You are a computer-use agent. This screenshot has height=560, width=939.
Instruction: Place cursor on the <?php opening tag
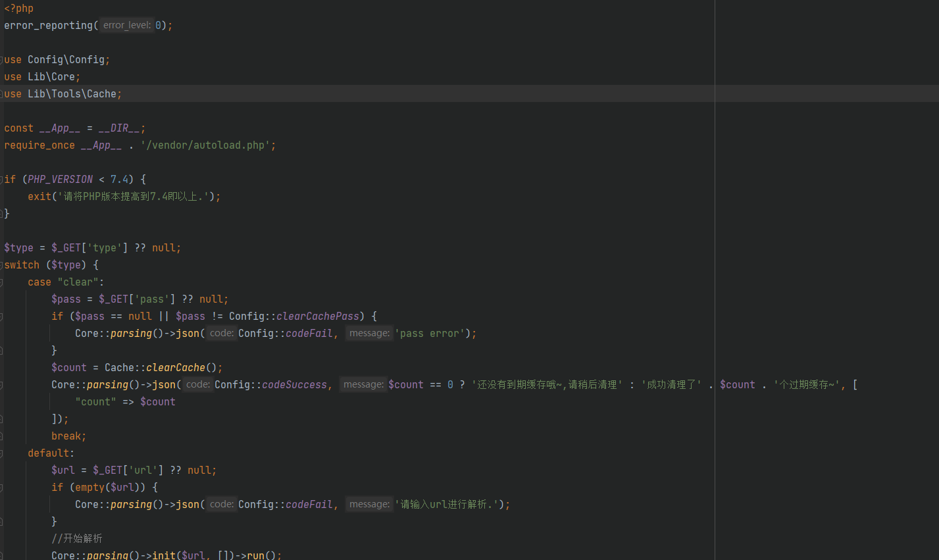pos(18,9)
